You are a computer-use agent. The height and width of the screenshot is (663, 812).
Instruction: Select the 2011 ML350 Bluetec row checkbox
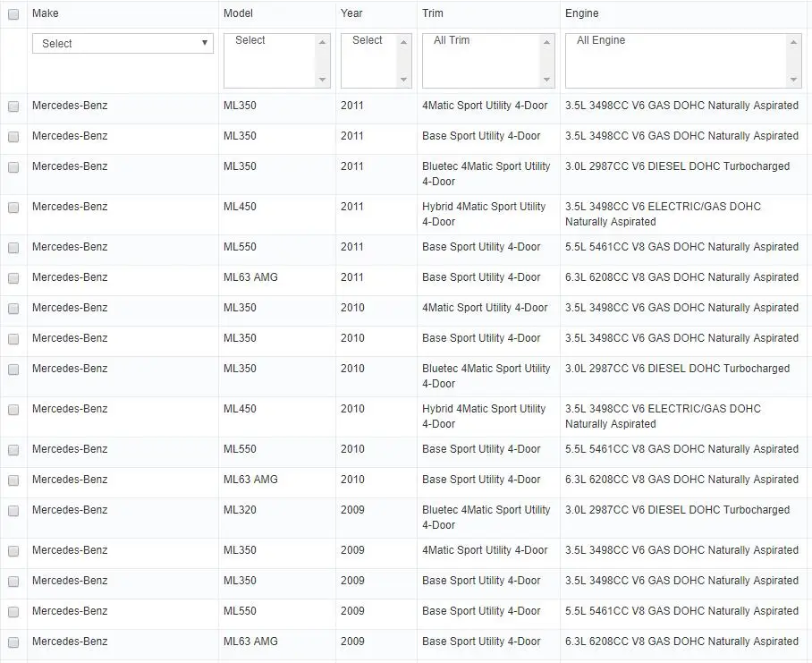click(13, 167)
